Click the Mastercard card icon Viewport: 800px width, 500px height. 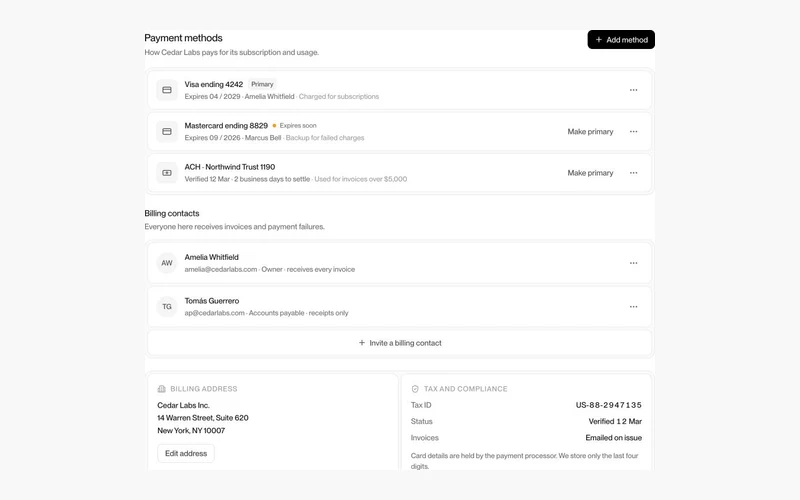pos(167,131)
